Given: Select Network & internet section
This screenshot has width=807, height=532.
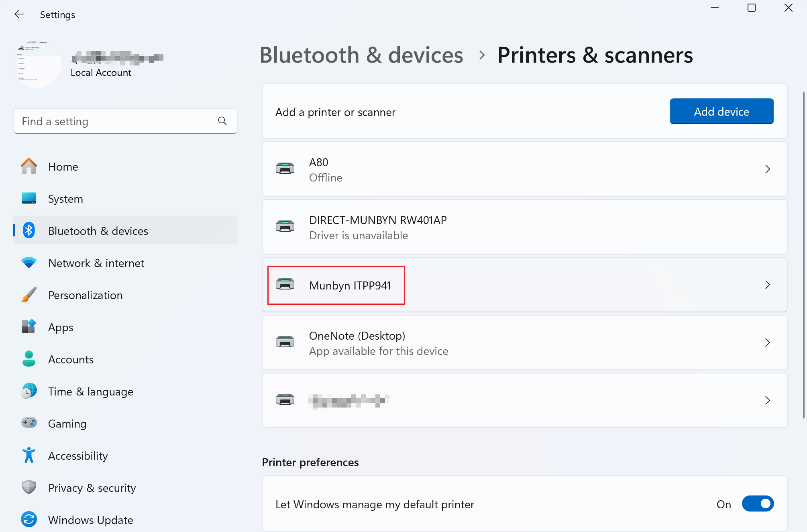Looking at the screenshot, I should click(125, 263).
